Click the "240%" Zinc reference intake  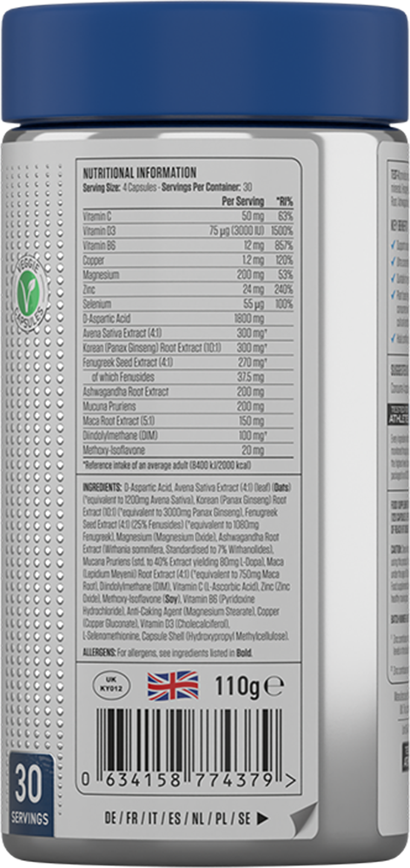284,290
